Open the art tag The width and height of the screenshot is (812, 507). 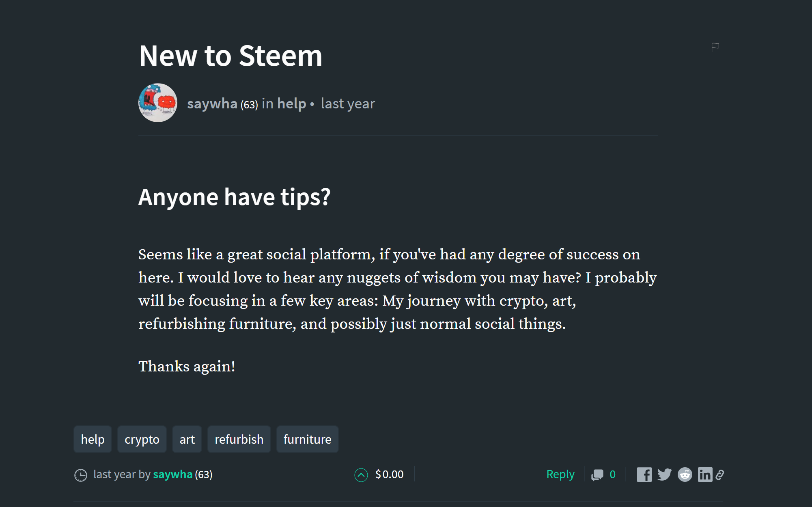(x=187, y=439)
